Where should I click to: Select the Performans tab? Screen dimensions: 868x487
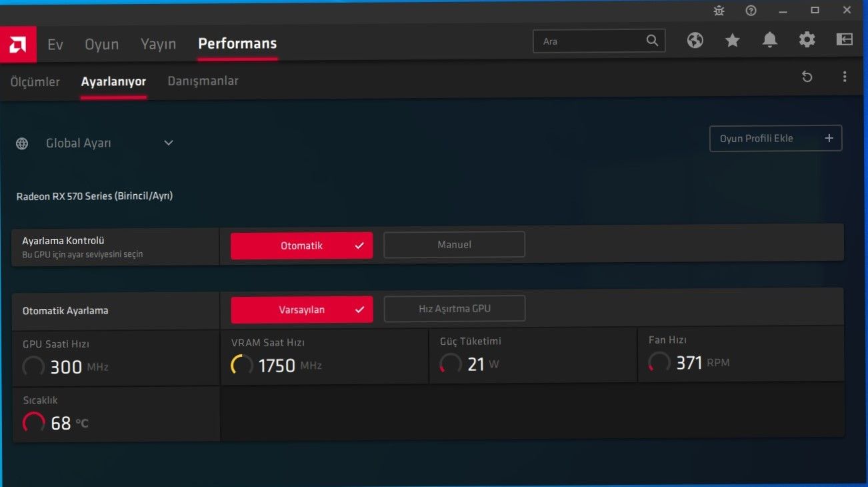coord(237,43)
